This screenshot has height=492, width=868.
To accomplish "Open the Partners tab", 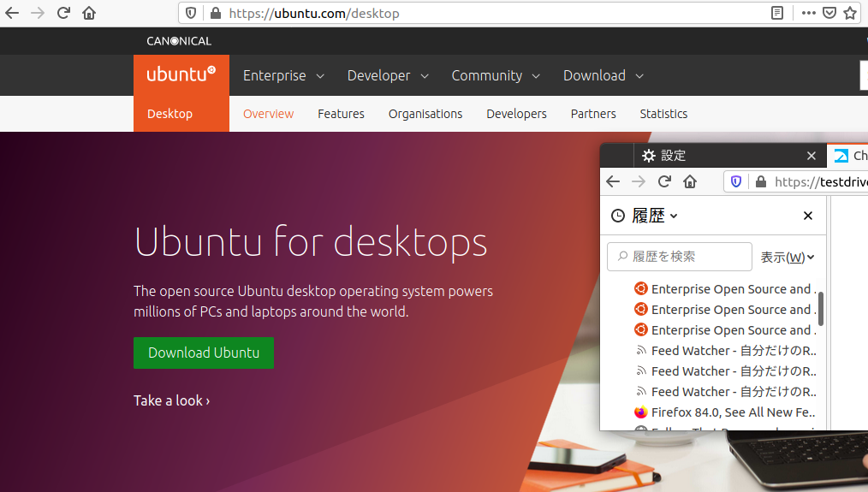I will [593, 114].
